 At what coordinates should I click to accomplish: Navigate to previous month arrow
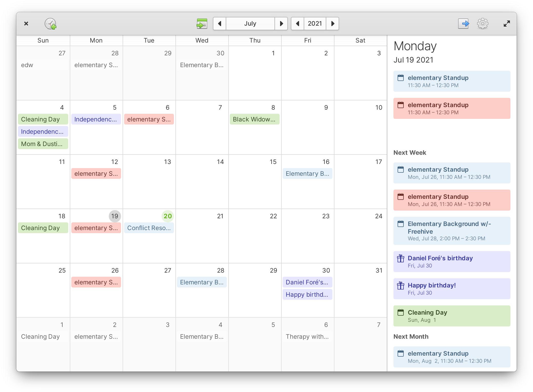click(220, 24)
